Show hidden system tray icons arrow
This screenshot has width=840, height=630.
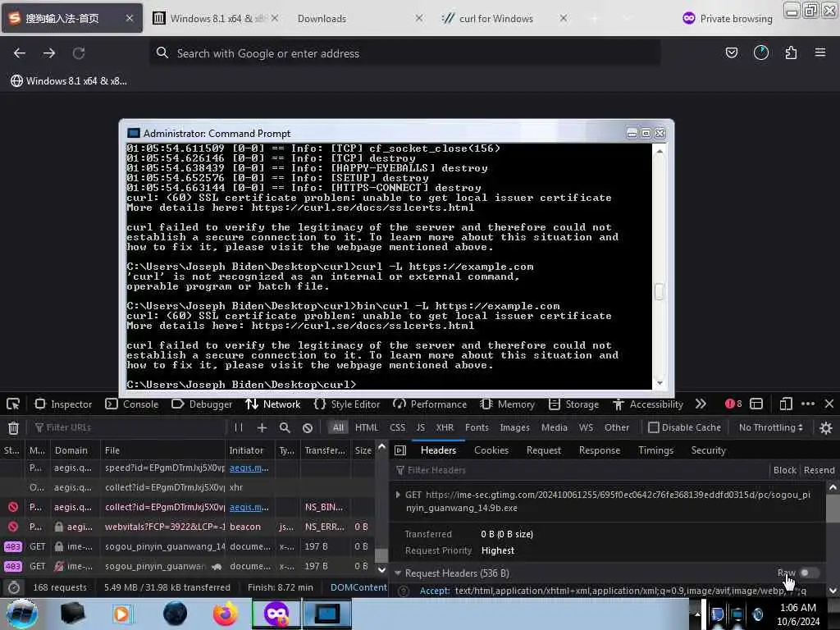(x=697, y=614)
